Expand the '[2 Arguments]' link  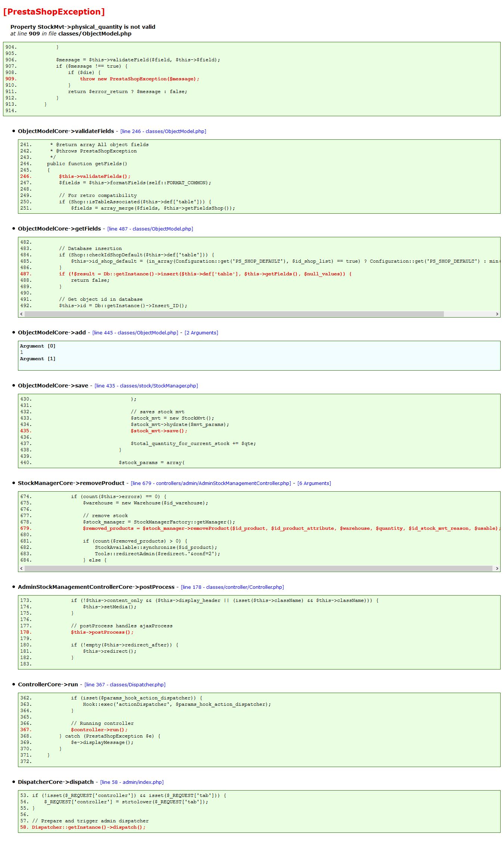coord(201,333)
